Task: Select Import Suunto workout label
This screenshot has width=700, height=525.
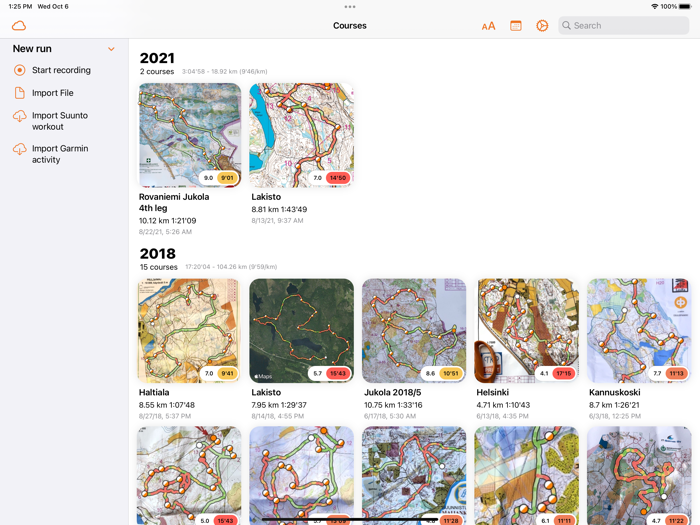Action: pos(60,121)
